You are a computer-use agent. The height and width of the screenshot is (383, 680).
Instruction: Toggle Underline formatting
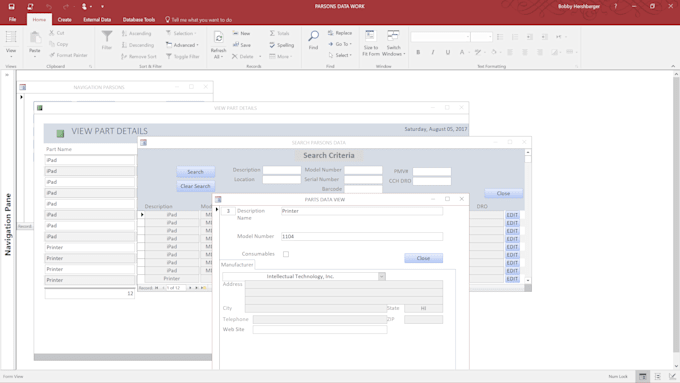coord(448,52)
